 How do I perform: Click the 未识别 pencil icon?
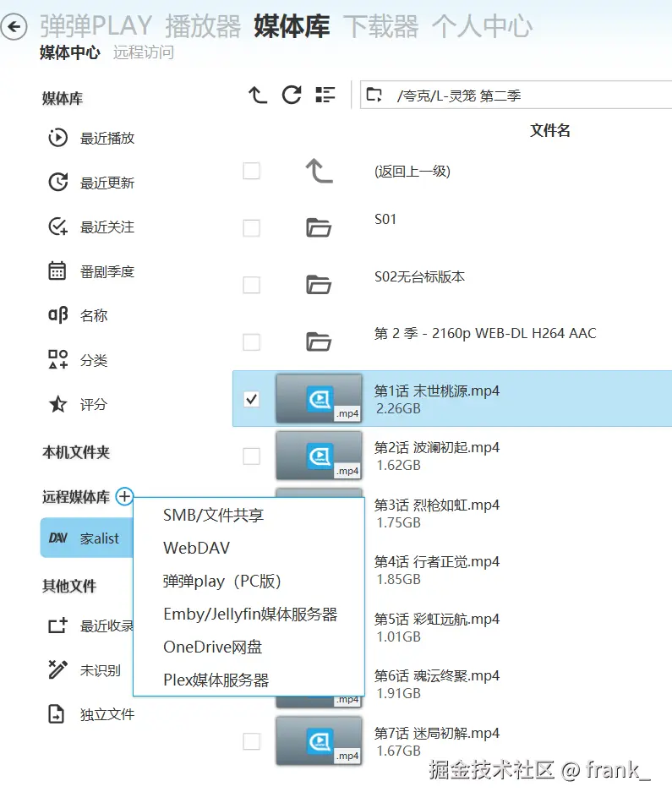pyautogui.click(x=57, y=669)
